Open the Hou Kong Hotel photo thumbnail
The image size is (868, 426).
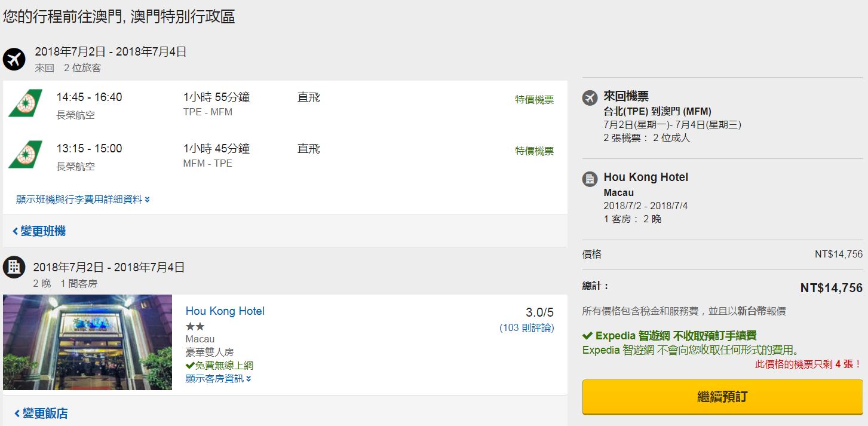point(87,342)
